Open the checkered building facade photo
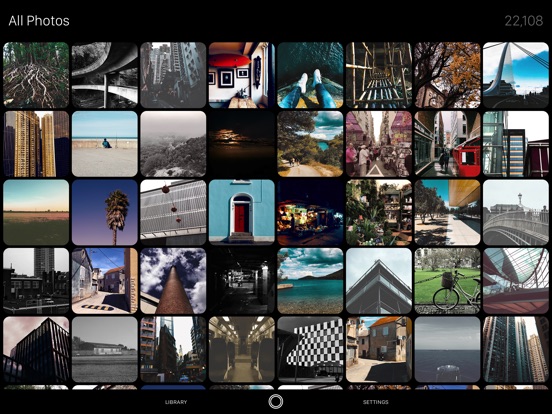Screen dimensions: 552x414 tap(310, 350)
